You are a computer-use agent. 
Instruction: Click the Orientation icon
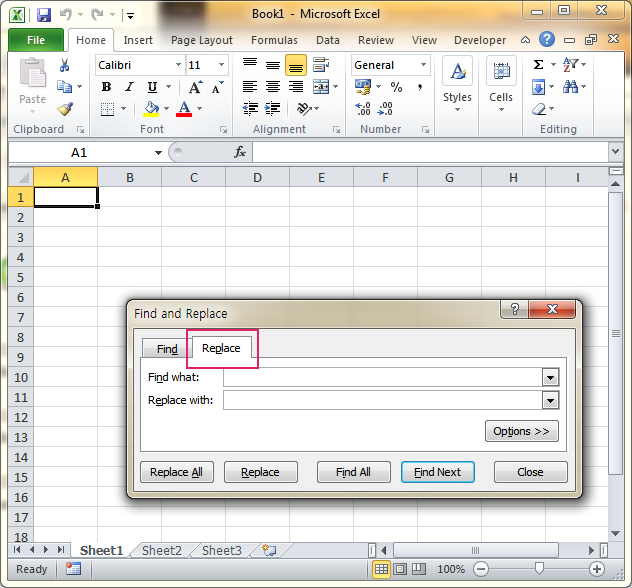(304, 108)
